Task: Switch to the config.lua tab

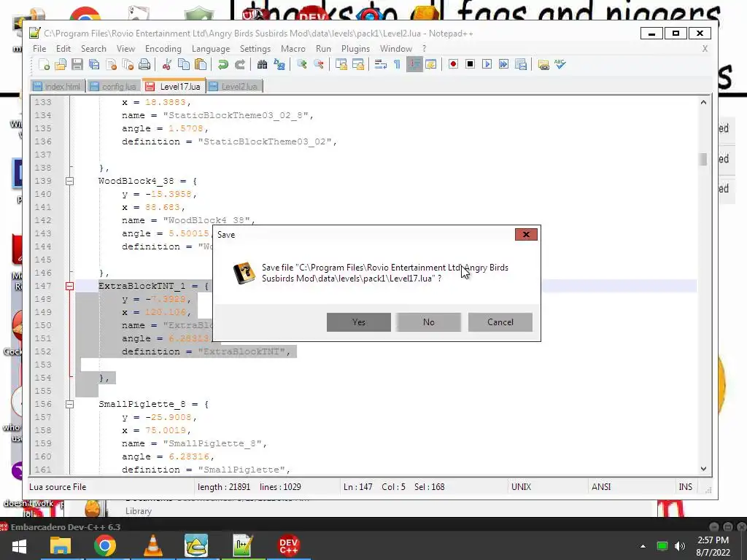Action: click(114, 87)
